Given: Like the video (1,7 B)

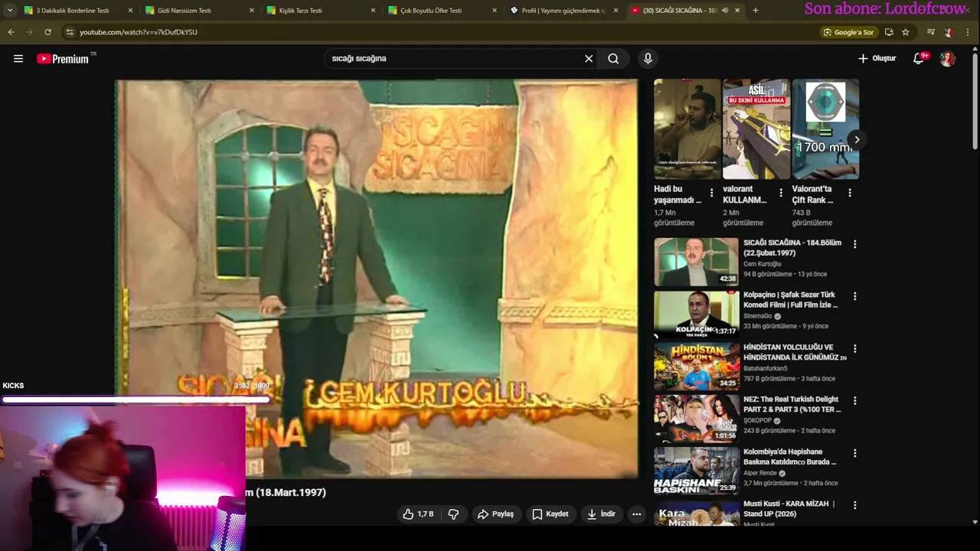Looking at the screenshot, I should click(418, 514).
